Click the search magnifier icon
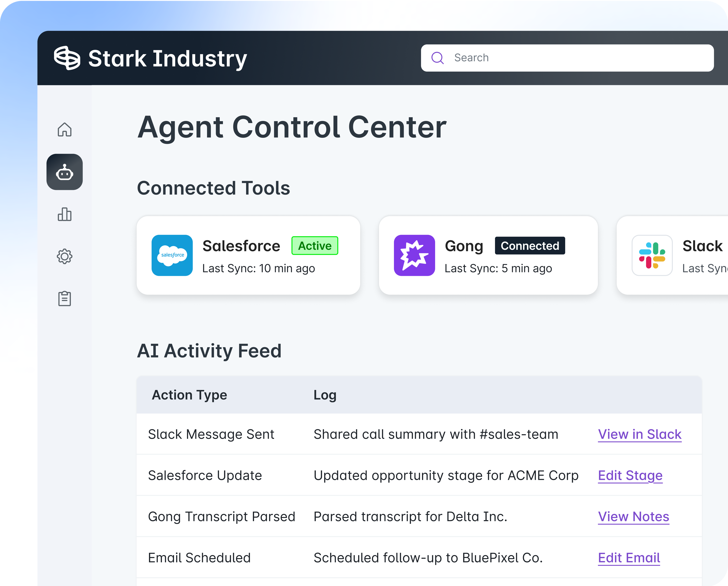Screen dimensions: 728x586 tap(438, 58)
